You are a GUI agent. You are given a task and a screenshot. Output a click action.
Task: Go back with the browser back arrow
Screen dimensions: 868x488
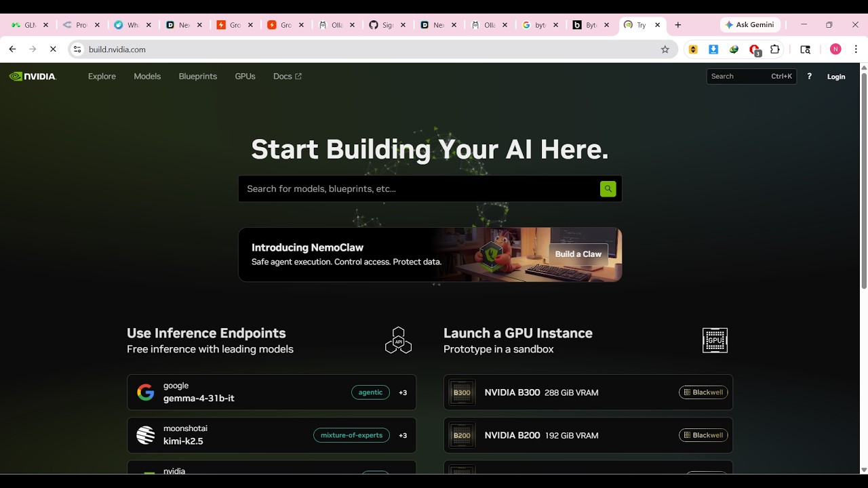point(12,49)
